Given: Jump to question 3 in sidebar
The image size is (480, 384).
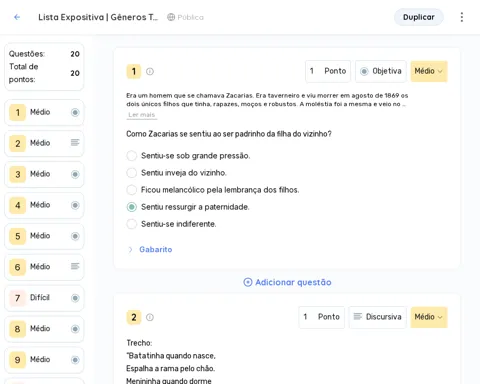Looking at the screenshot, I should (x=44, y=174).
